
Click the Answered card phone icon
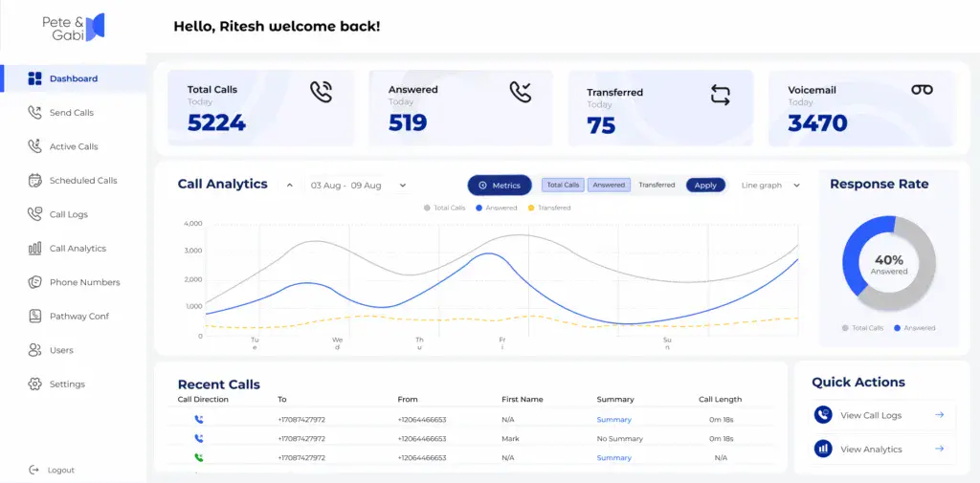(521, 92)
